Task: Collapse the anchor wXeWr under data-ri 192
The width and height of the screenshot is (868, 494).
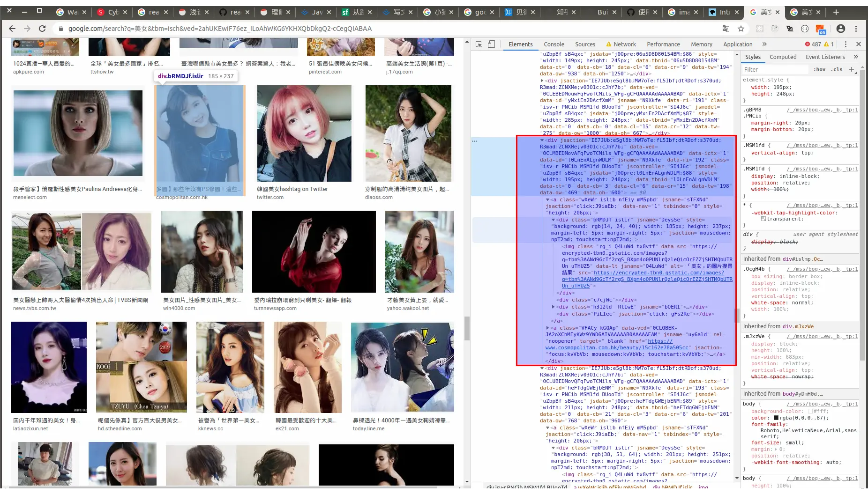Action: (548, 199)
